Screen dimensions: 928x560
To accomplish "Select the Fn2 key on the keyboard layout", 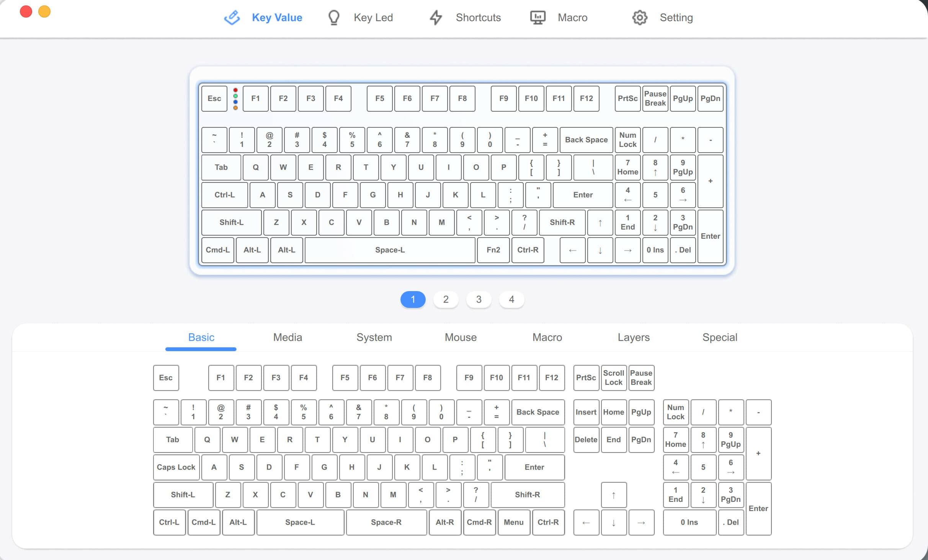I will pyautogui.click(x=493, y=250).
